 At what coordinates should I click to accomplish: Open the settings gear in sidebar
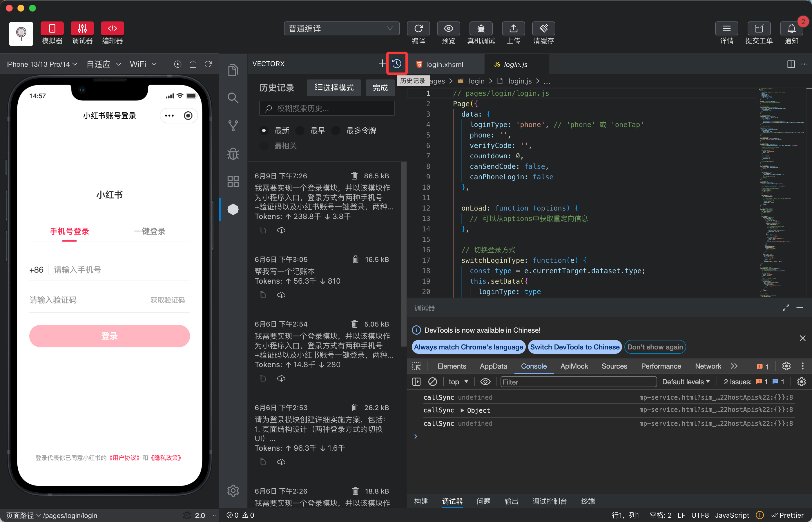coord(233,490)
